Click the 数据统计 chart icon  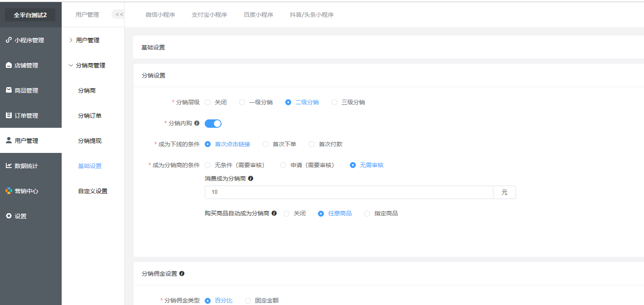[9, 165]
